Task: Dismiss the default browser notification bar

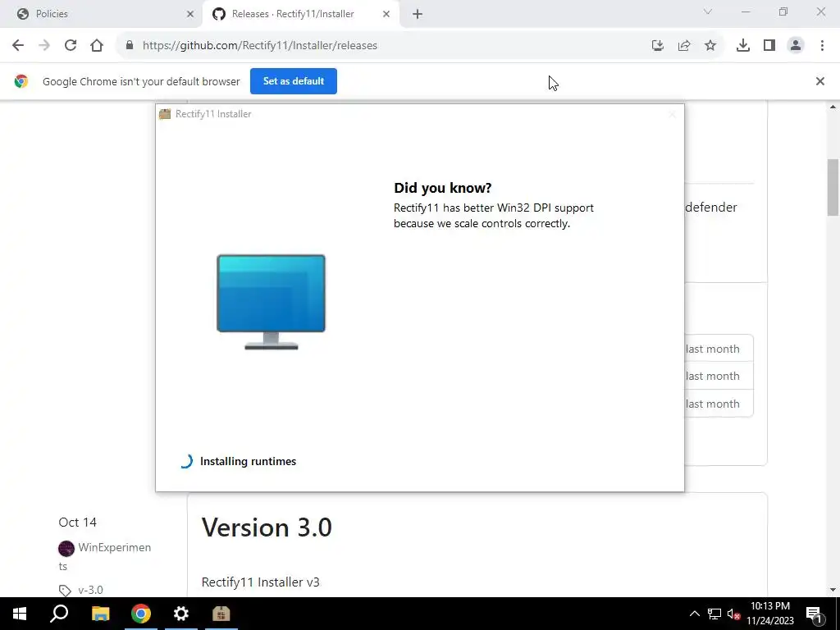Action: pyautogui.click(x=819, y=81)
